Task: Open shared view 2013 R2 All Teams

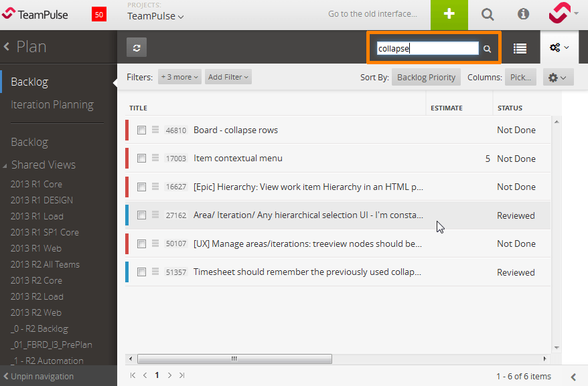Action: pos(45,264)
